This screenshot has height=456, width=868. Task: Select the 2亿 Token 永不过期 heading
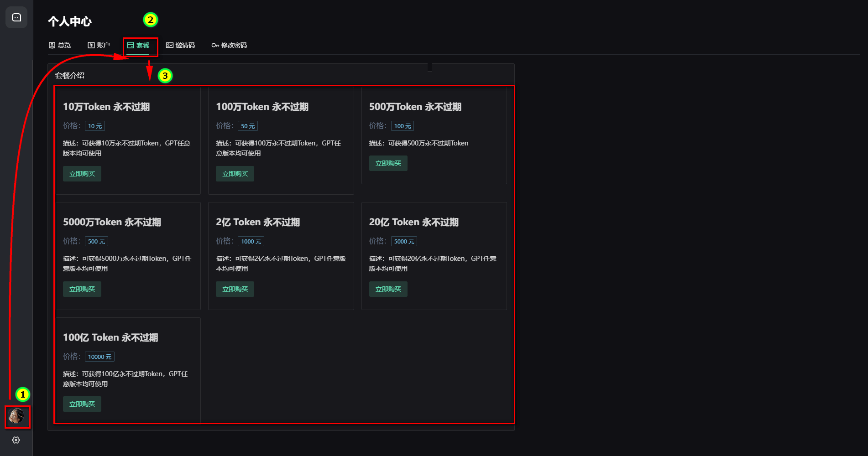coord(258,222)
